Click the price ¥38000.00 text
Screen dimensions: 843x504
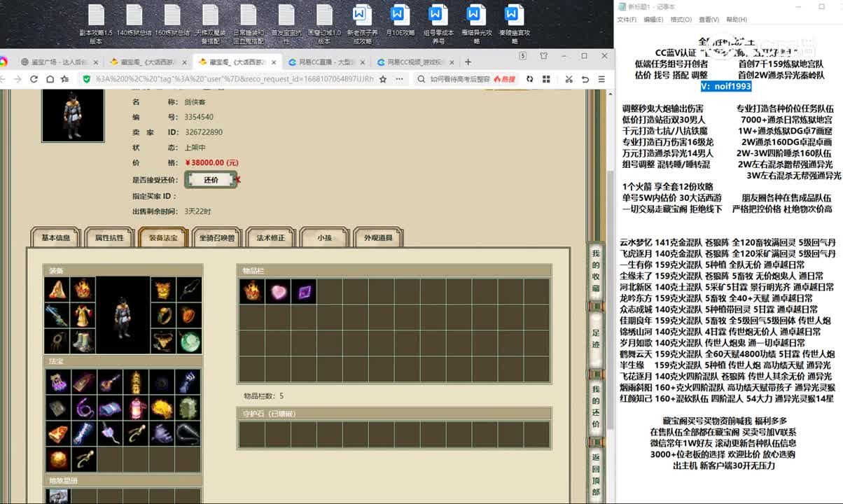(x=211, y=162)
